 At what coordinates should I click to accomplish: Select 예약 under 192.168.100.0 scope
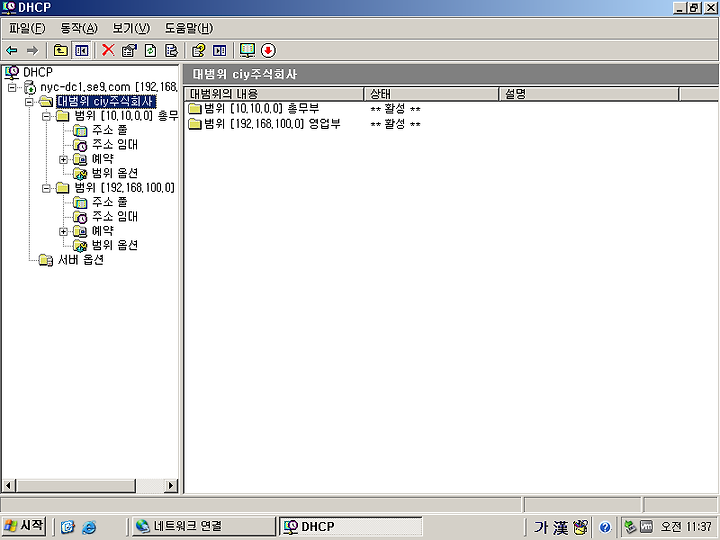pyautogui.click(x=102, y=231)
